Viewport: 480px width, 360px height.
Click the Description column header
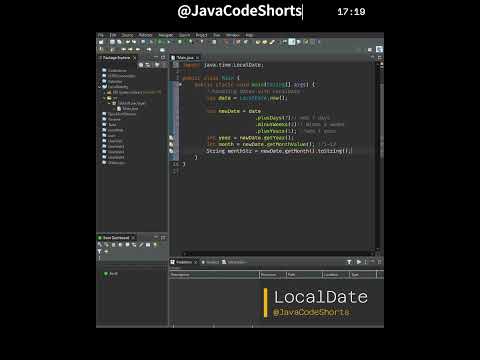214,275
